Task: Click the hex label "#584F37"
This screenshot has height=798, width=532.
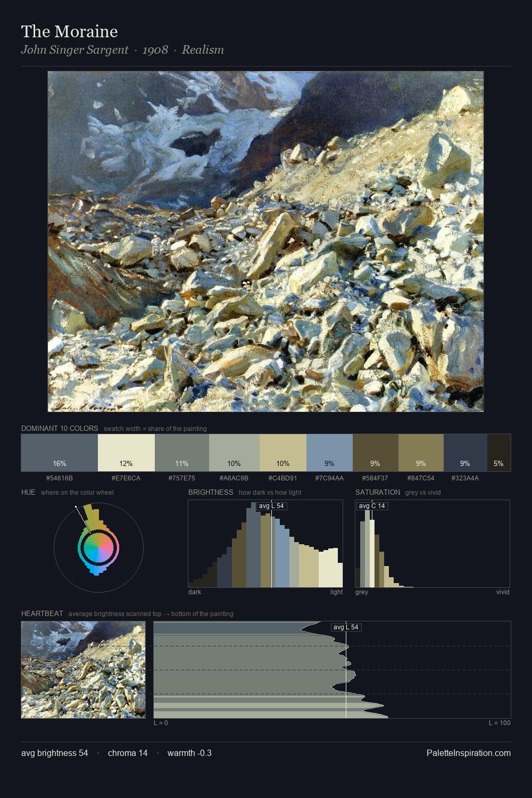Action: pyautogui.click(x=375, y=478)
